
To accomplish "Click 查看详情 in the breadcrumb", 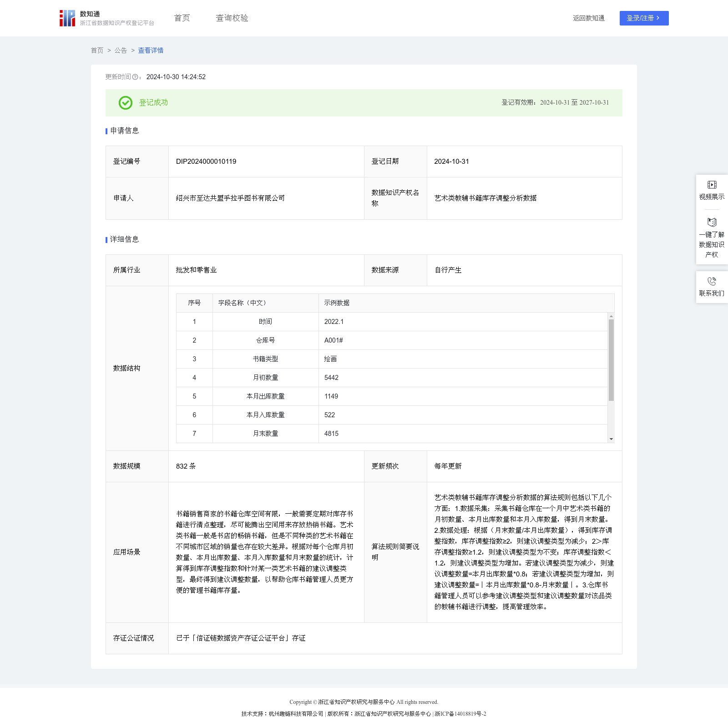I will (151, 51).
